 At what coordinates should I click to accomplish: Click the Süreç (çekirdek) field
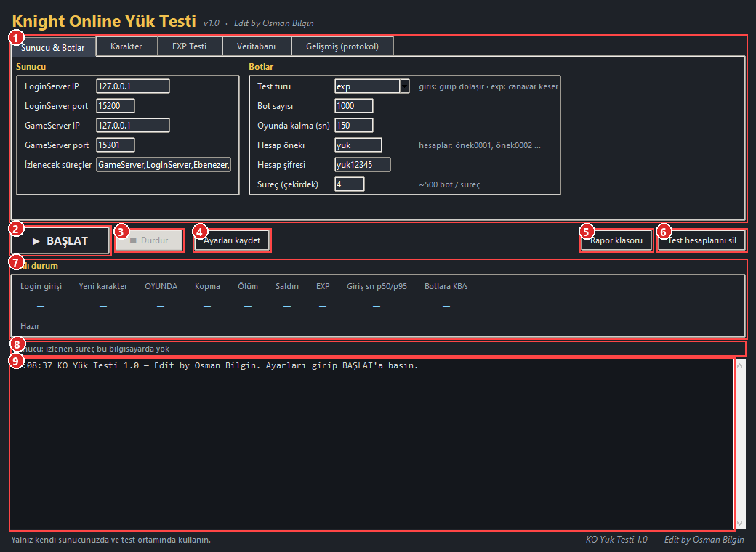coord(349,184)
